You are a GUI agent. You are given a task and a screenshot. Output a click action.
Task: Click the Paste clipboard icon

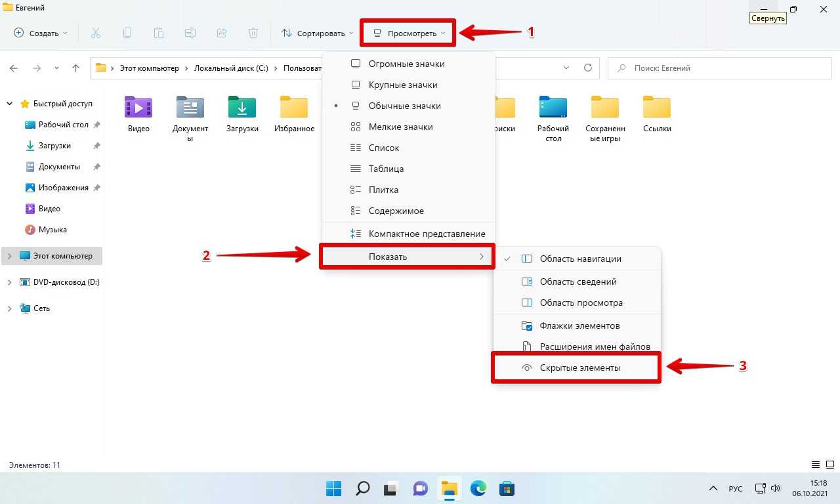(159, 33)
